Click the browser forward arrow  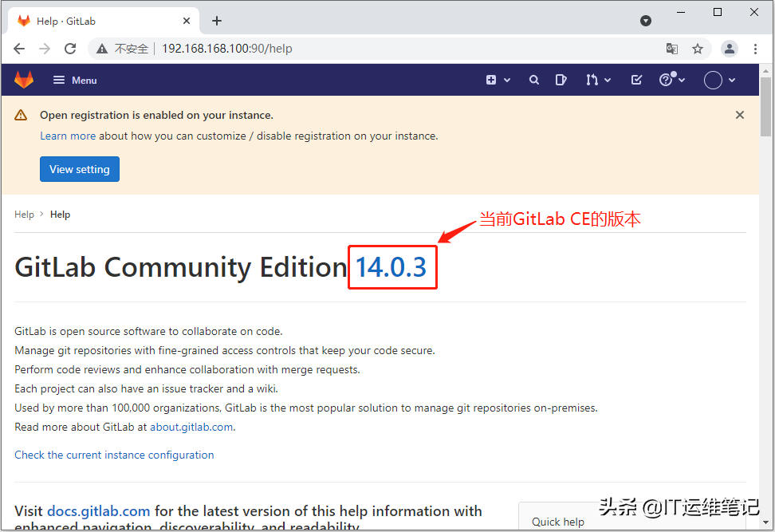pos(45,49)
